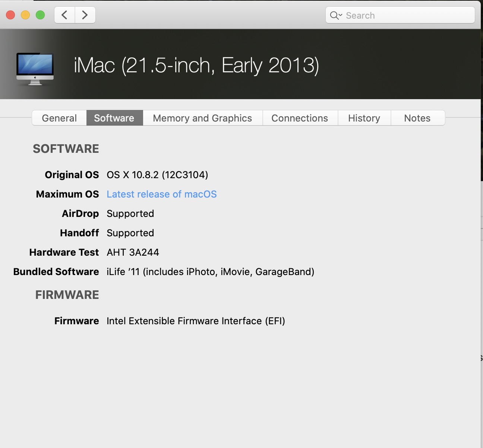Switch to the Connections tab

click(300, 118)
